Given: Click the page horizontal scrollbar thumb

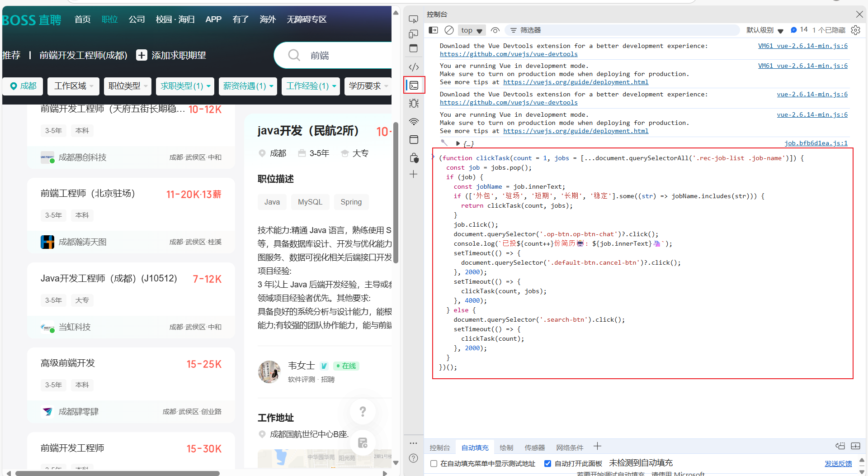Looking at the screenshot, I should (118, 473).
